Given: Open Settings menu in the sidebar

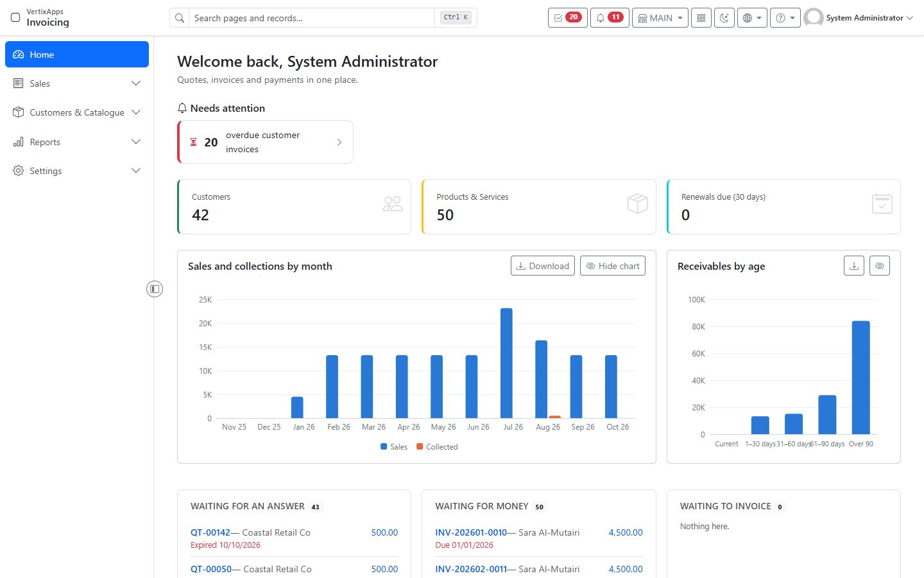Looking at the screenshot, I should [x=77, y=171].
